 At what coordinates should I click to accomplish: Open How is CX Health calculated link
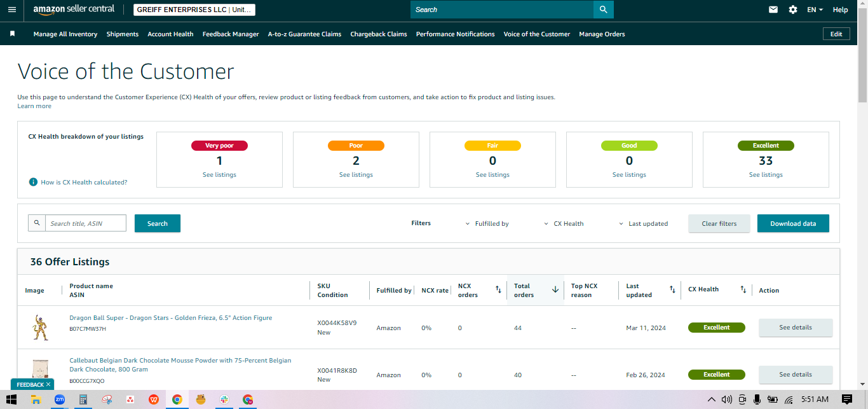[84, 182]
